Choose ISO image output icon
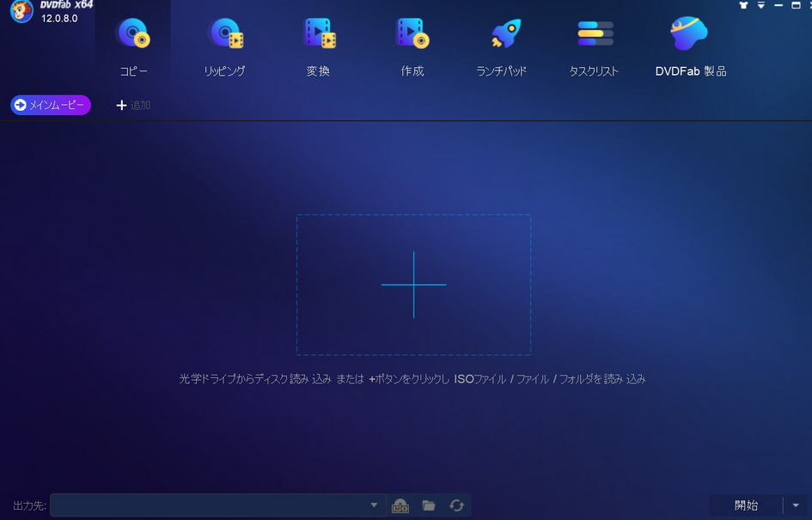This screenshot has width=812, height=520. pos(400,505)
